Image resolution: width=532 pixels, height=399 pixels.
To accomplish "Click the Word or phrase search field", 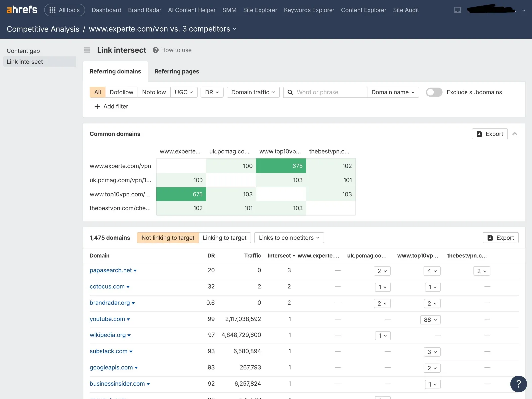I will [x=325, y=92].
